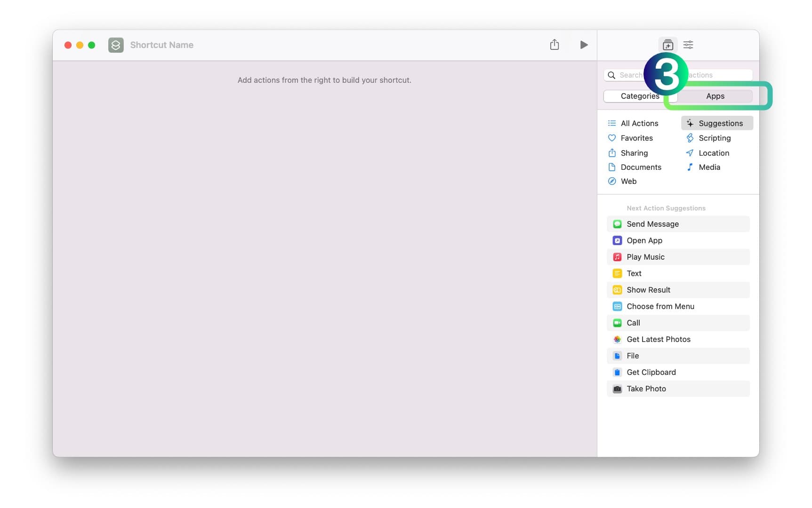Open the Web category
Screen dimensions: 812x508
coord(628,181)
